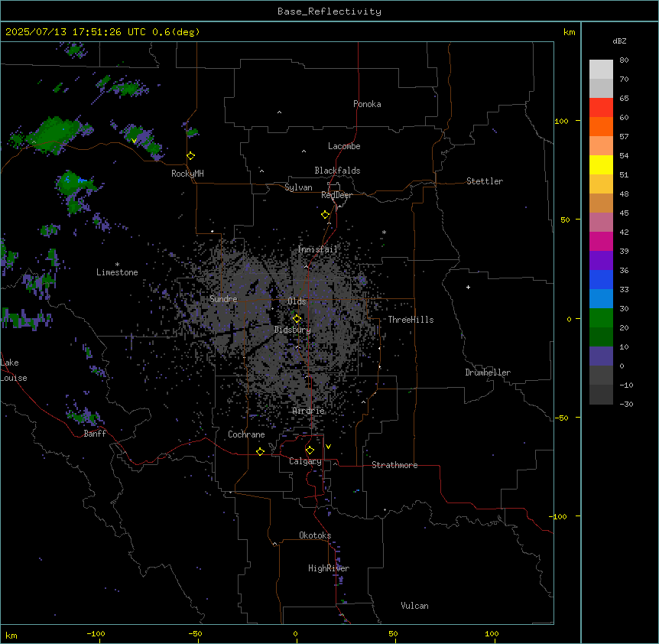Screen dimensions: 659x644
Task: Click the asterisk marker above Limestone
Action: coord(117,265)
